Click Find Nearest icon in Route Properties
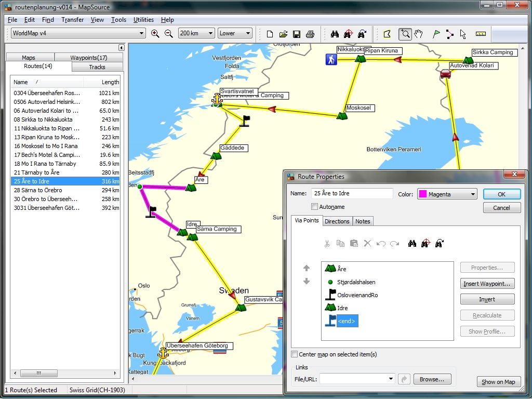 pyautogui.click(x=425, y=243)
